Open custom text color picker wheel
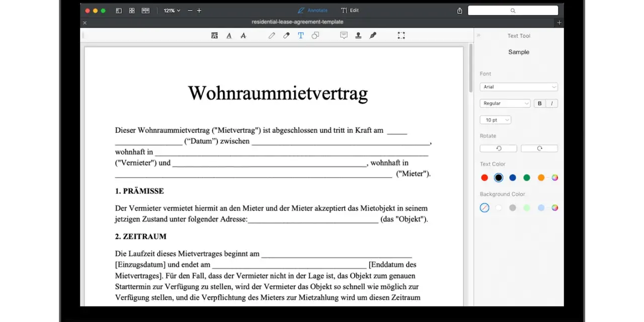 555,178
